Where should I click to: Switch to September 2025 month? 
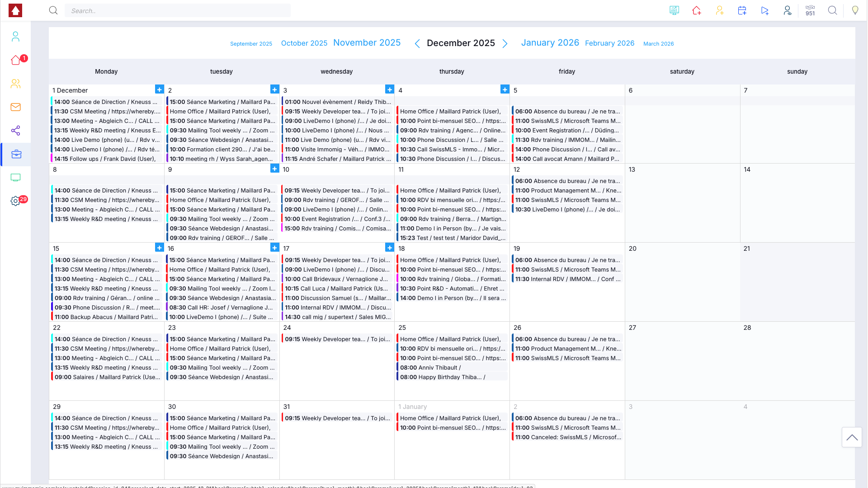[x=251, y=44]
